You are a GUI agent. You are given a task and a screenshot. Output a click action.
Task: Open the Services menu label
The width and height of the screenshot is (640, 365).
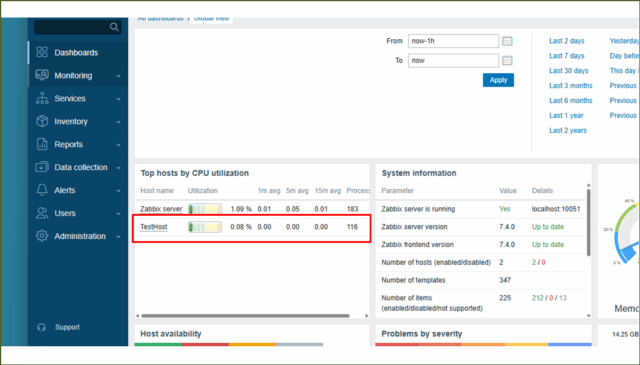[70, 98]
